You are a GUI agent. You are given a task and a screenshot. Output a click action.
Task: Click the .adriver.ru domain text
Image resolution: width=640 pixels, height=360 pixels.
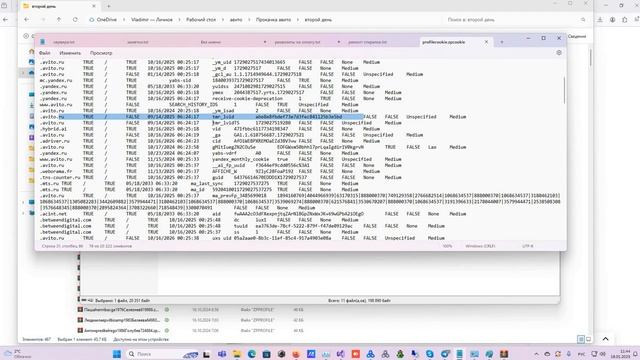click(x=54, y=141)
